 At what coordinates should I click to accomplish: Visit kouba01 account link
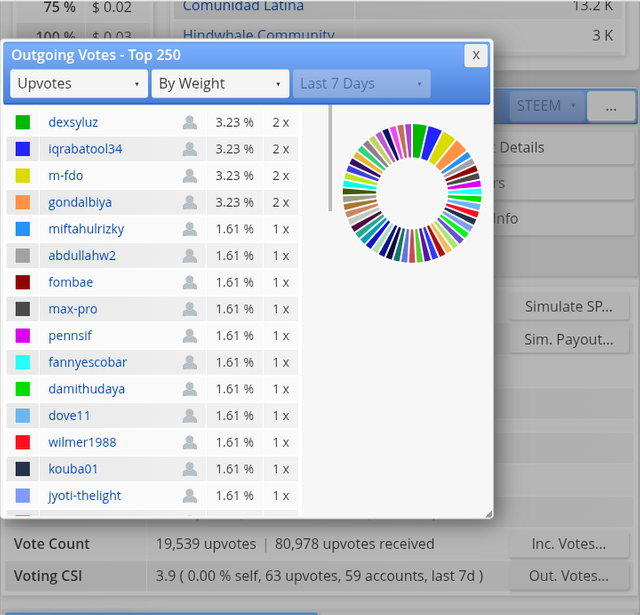[x=73, y=469]
